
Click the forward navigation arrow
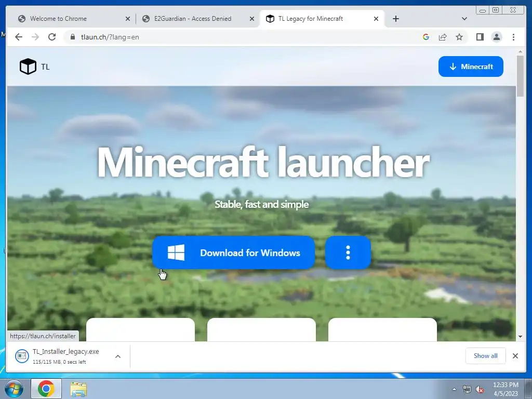point(35,37)
